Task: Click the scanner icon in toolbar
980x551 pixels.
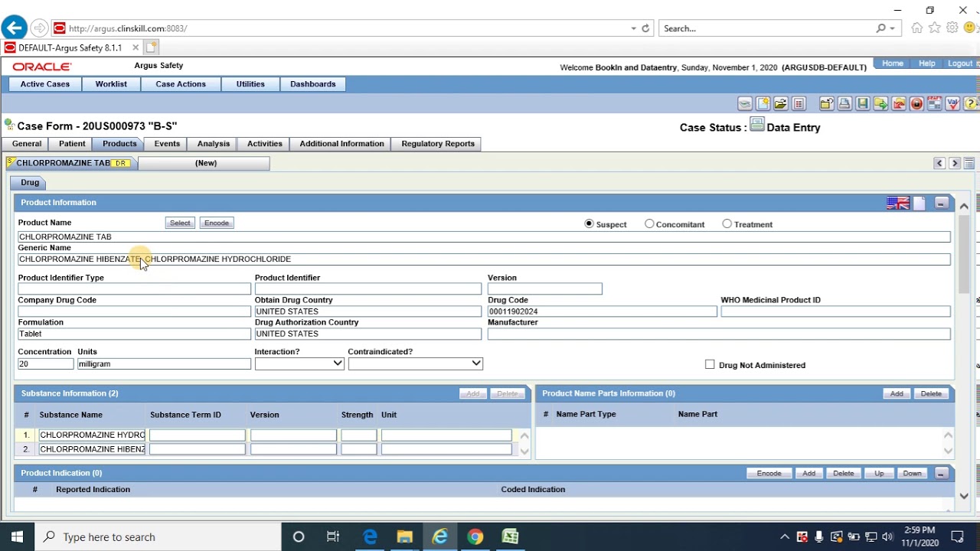Action: 745,104
